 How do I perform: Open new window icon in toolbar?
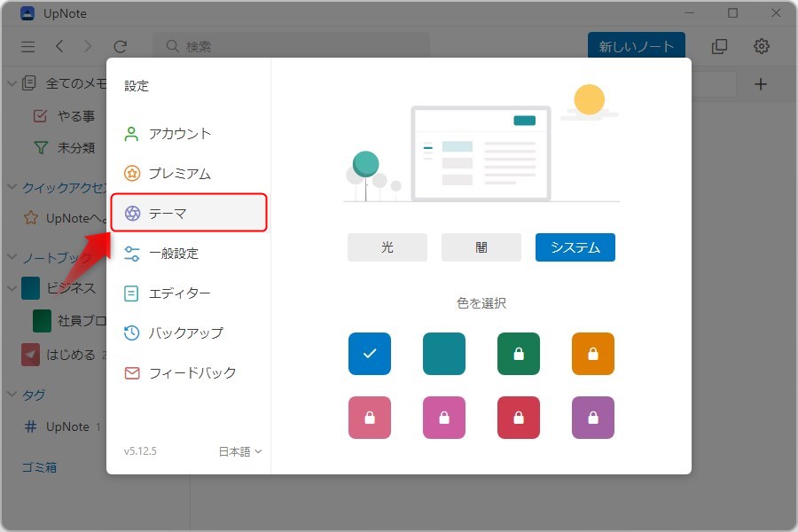click(x=719, y=46)
